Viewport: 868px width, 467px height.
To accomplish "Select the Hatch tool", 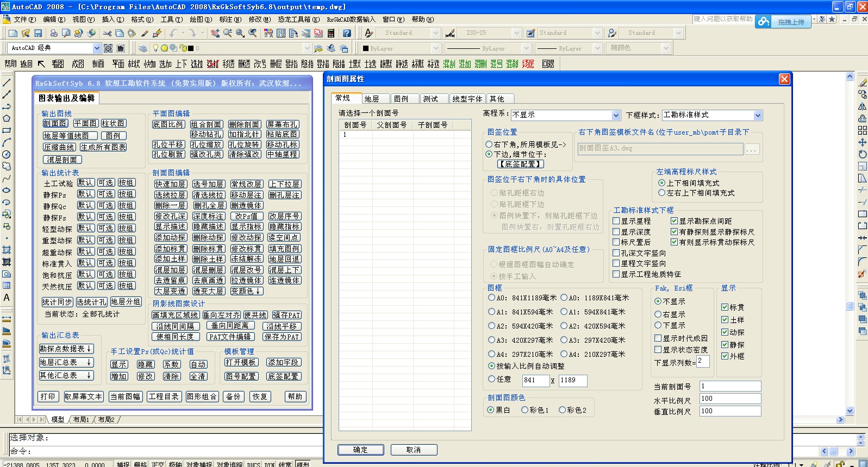I will pyautogui.click(x=7, y=250).
